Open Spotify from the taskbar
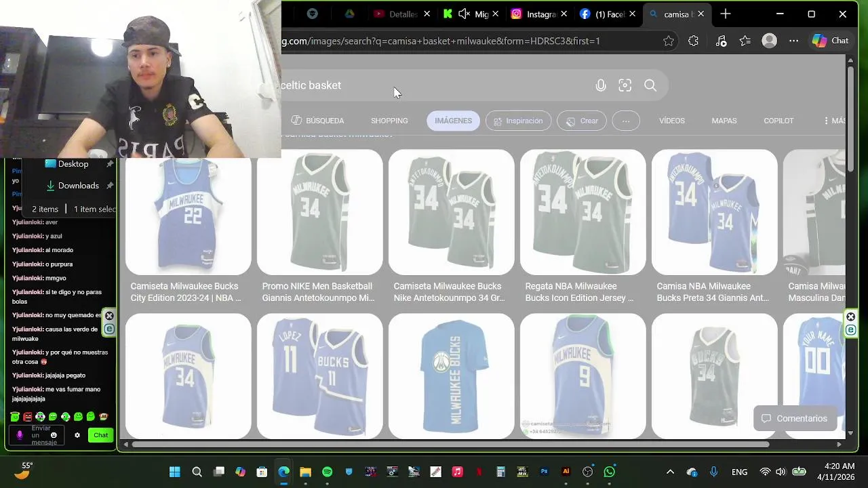This screenshot has width=868, height=488. click(328, 472)
